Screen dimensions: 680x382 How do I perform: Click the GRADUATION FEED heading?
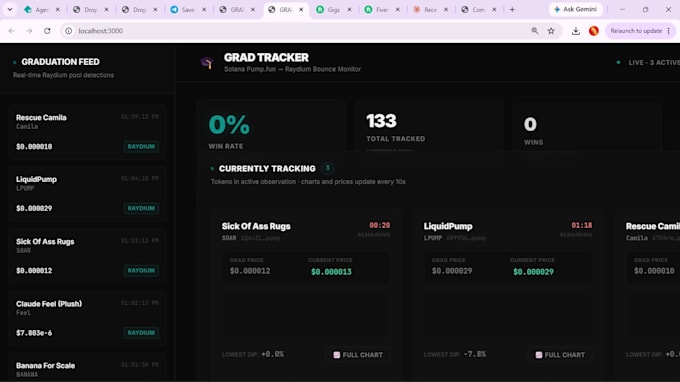coord(60,62)
